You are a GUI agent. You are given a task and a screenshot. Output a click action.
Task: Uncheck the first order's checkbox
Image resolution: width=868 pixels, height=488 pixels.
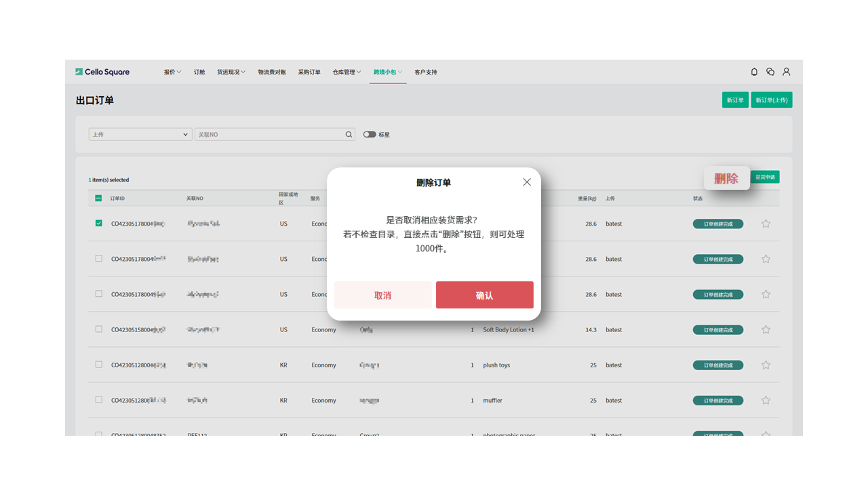click(x=99, y=223)
